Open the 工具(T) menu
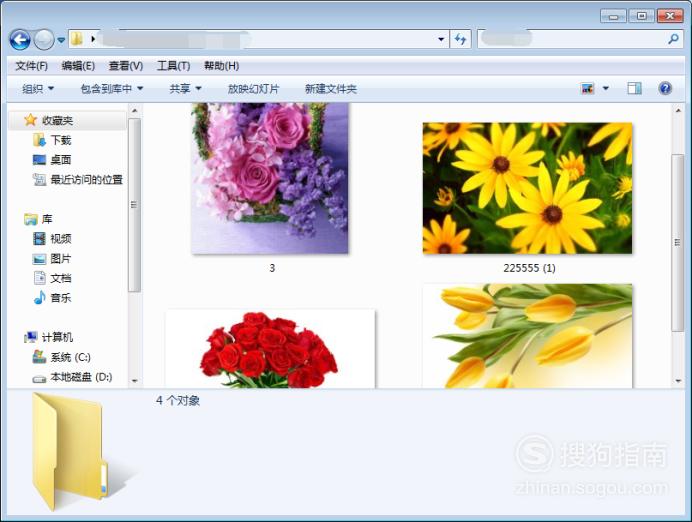Image resolution: width=692 pixels, height=522 pixels. tap(173, 66)
